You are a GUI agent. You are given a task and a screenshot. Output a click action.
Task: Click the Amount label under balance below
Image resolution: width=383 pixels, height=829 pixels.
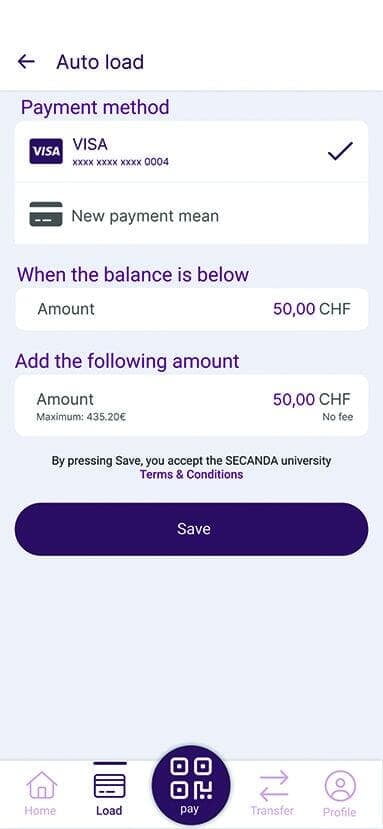pyautogui.click(x=66, y=309)
